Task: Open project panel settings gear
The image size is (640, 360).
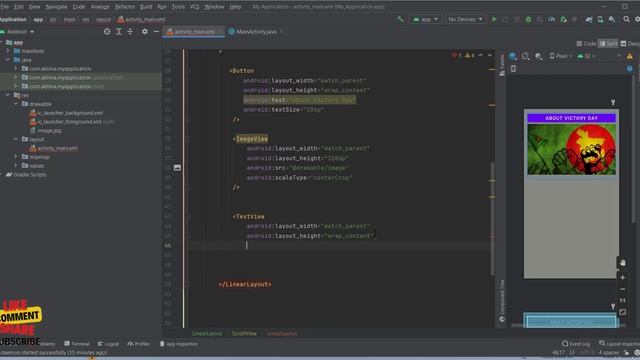Action: click(x=144, y=31)
